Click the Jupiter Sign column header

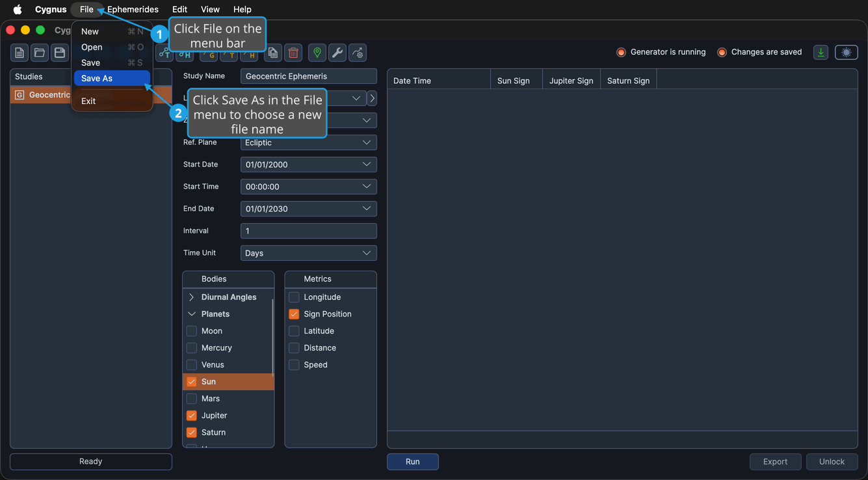[x=572, y=81]
